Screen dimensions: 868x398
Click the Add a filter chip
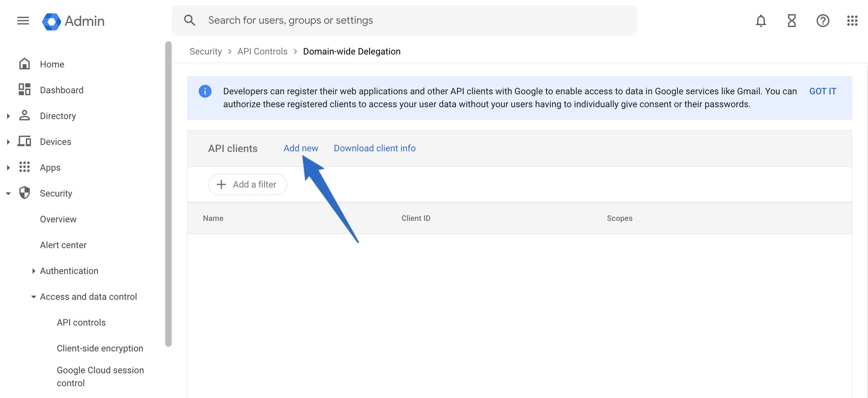(x=247, y=184)
